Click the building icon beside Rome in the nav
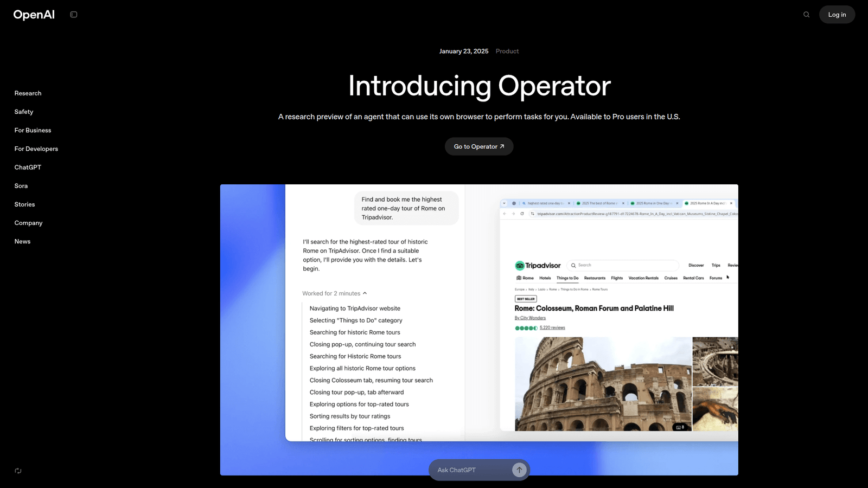 pos(519,278)
